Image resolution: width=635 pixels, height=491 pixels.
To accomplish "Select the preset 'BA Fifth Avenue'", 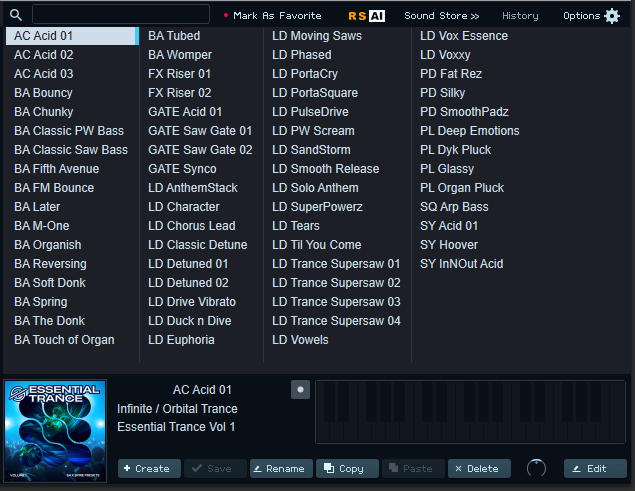I will (x=57, y=169).
